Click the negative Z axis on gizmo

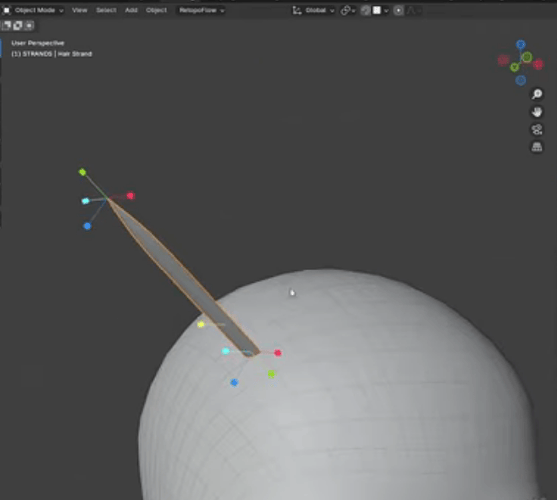click(521, 80)
